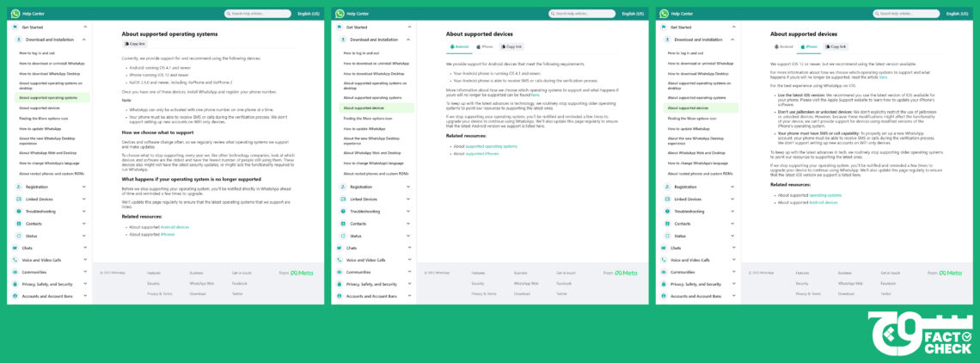Click search help articles field in middle window
980x363 pixels.
(x=582, y=13)
